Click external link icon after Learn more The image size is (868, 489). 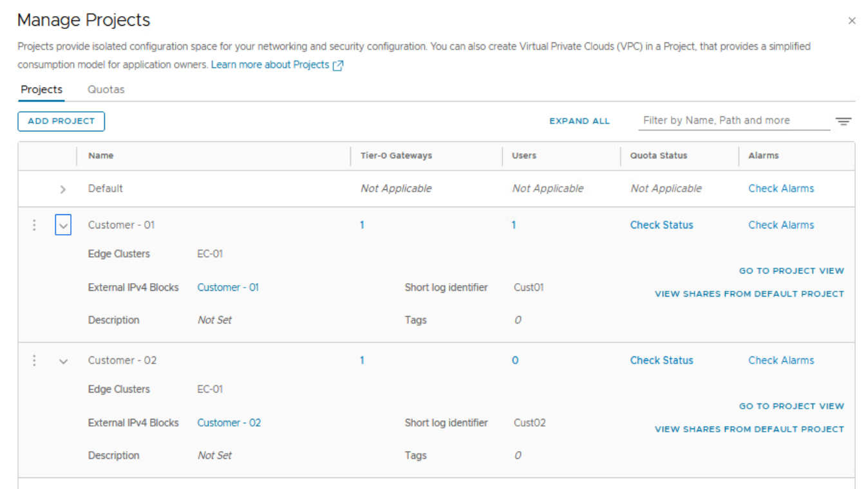point(338,65)
